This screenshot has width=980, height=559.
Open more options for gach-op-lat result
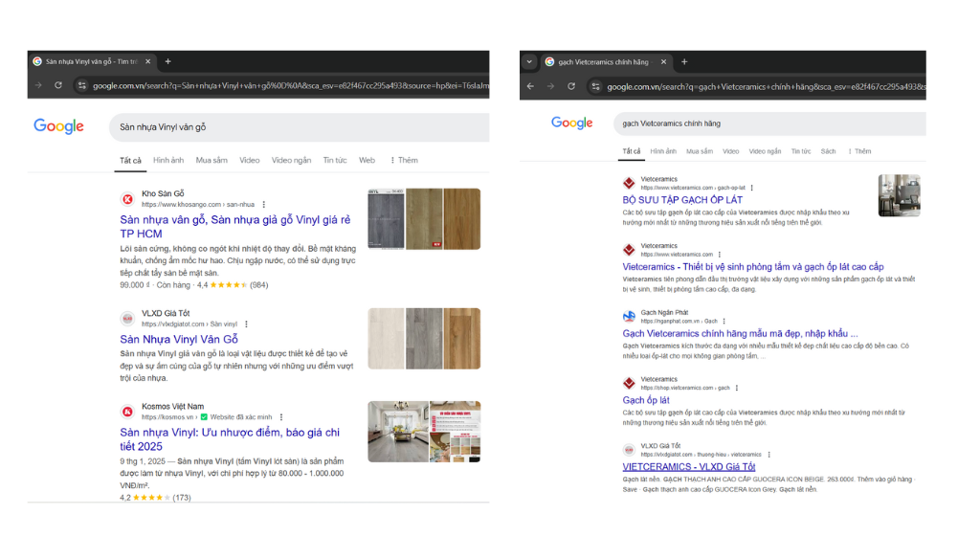coord(752,188)
